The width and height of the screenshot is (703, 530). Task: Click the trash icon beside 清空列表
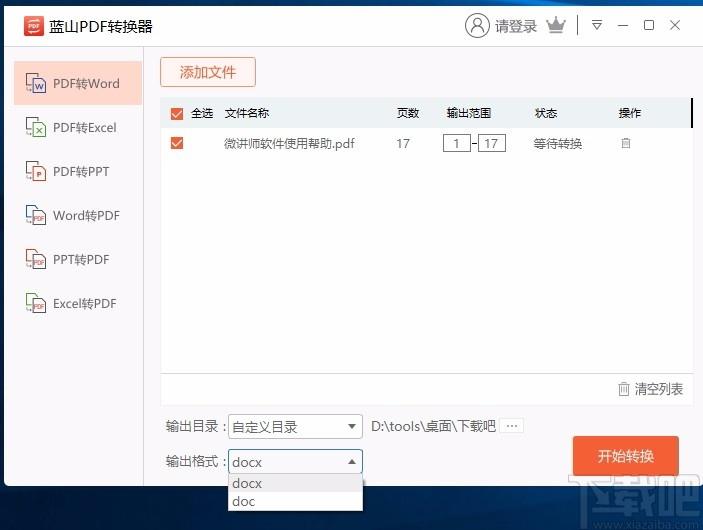point(624,389)
